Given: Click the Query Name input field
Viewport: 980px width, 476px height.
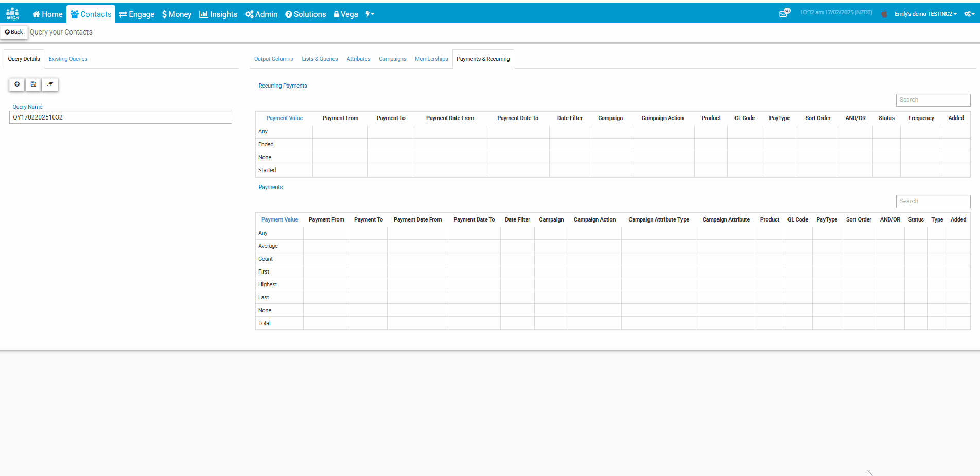Looking at the screenshot, I should (x=120, y=117).
